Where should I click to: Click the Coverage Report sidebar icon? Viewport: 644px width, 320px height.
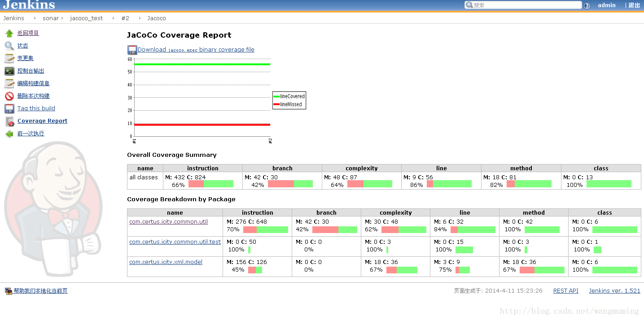9,121
